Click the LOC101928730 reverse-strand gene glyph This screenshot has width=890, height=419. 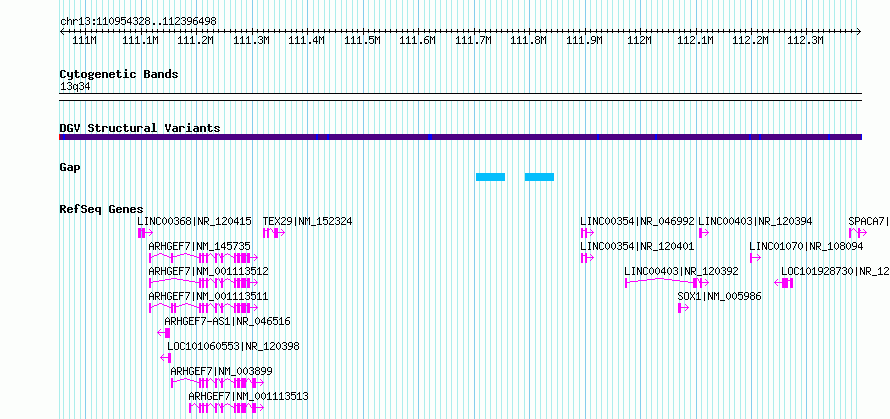coord(784,283)
